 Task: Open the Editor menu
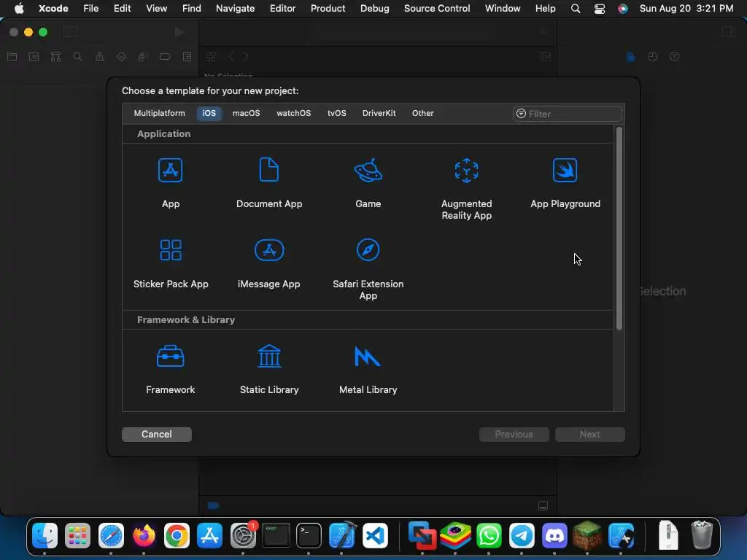282,9
